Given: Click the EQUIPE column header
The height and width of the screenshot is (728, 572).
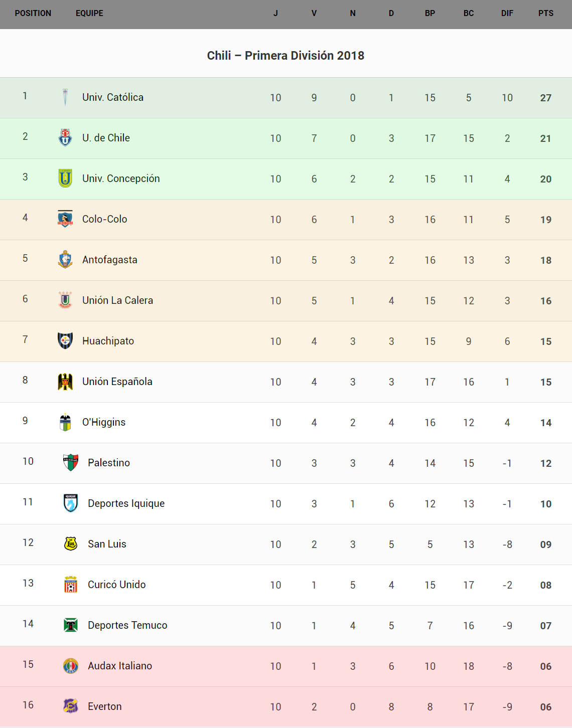Looking at the screenshot, I should click(x=89, y=14).
